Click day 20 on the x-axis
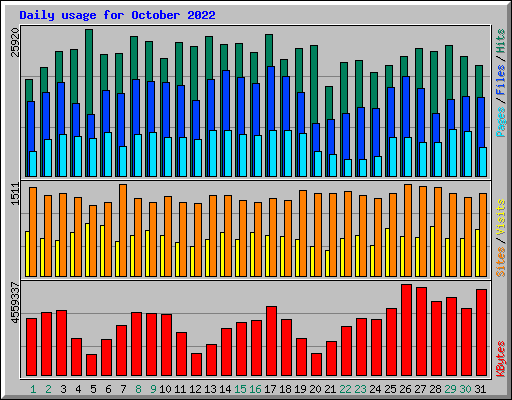 tap(315, 389)
